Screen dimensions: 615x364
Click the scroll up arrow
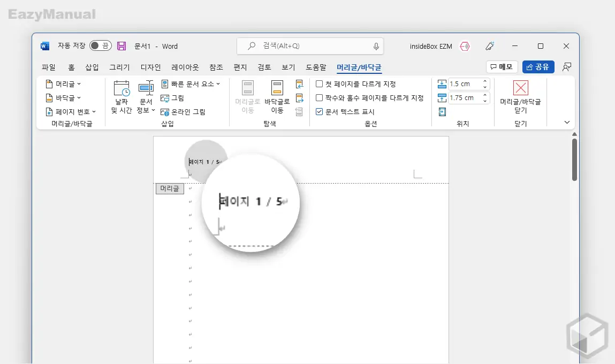coord(574,134)
